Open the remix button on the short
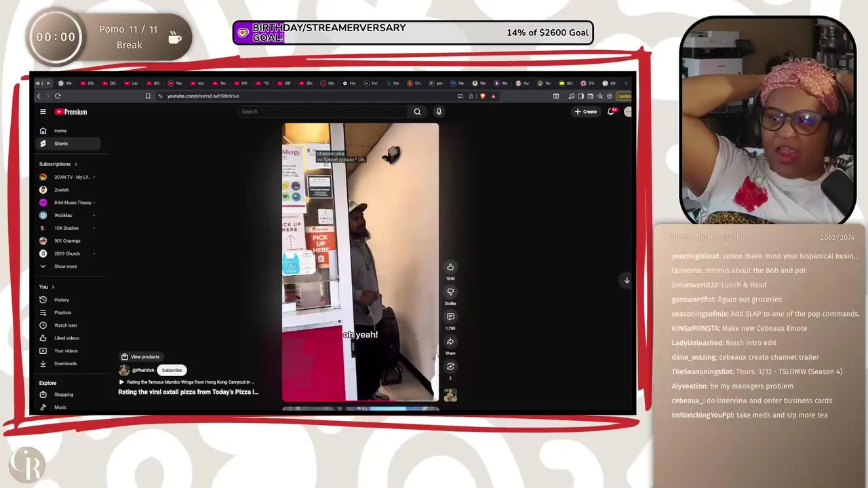Screen dimensions: 868x488 pos(450,367)
